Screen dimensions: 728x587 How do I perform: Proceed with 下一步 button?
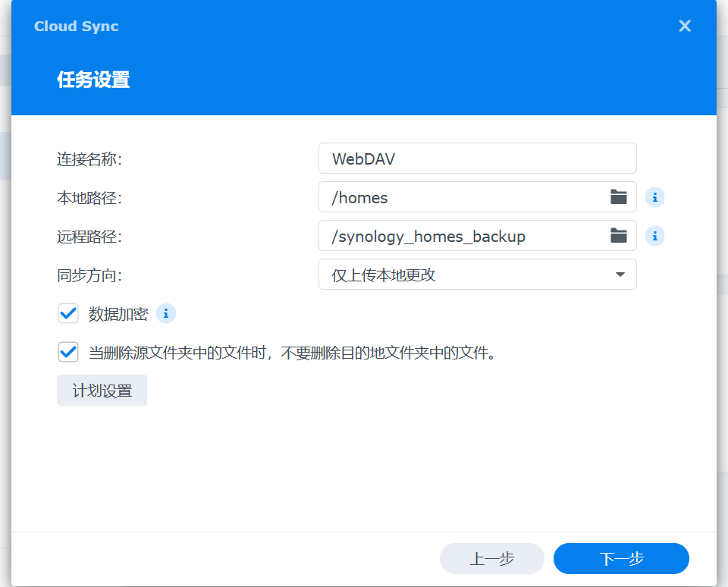click(x=621, y=559)
